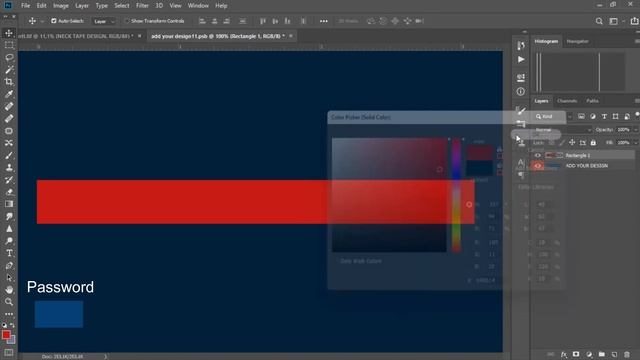Toggle Auto-Select checkbox

point(53,21)
